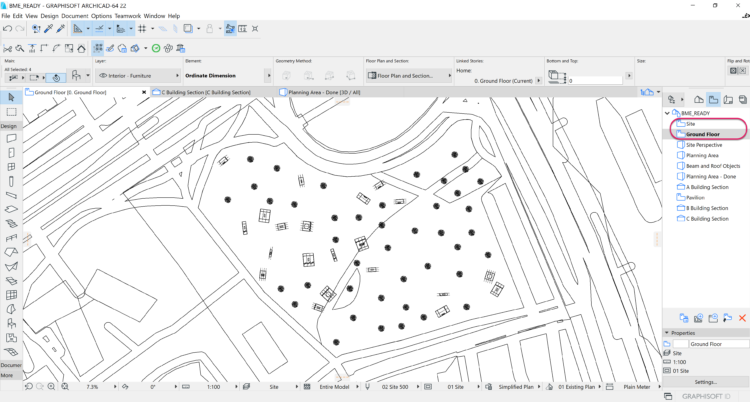
Task: Click the Undo icon
Action: click(7, 29)
